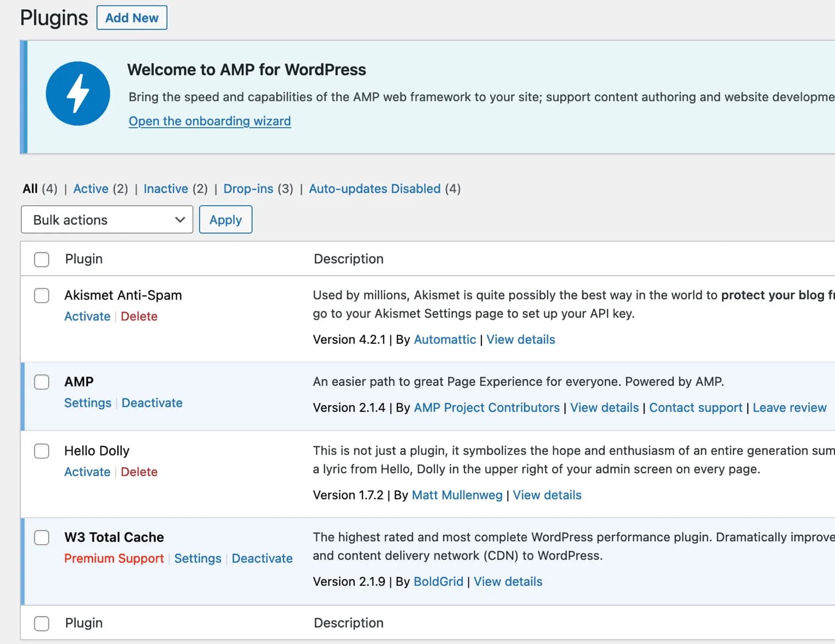Click the AMP lightning bolt logo

pyautogui.click(x=77, y=93)
